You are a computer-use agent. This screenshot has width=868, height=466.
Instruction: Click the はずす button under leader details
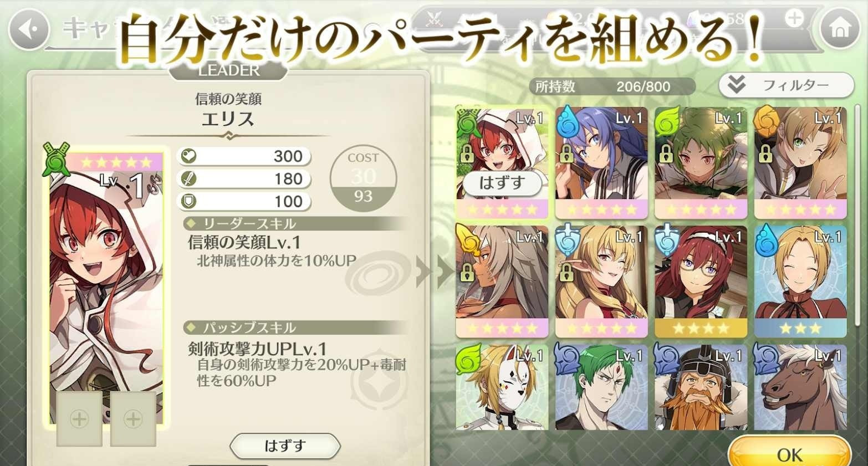(285, 445)
